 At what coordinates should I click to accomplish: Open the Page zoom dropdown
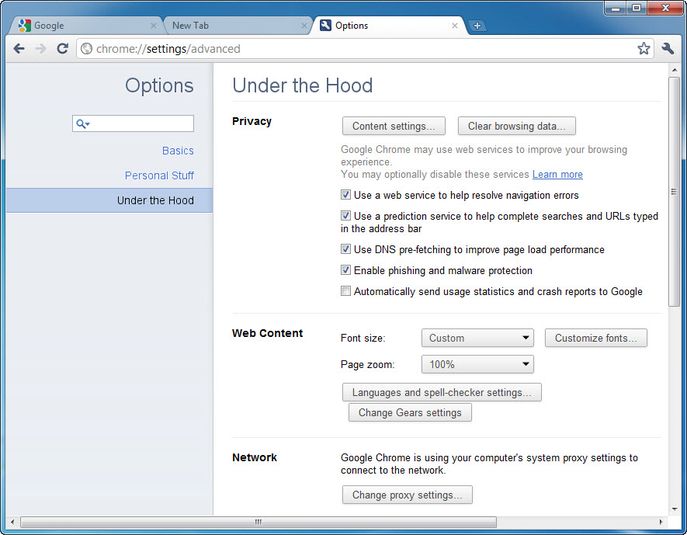[x=477, y=364]
